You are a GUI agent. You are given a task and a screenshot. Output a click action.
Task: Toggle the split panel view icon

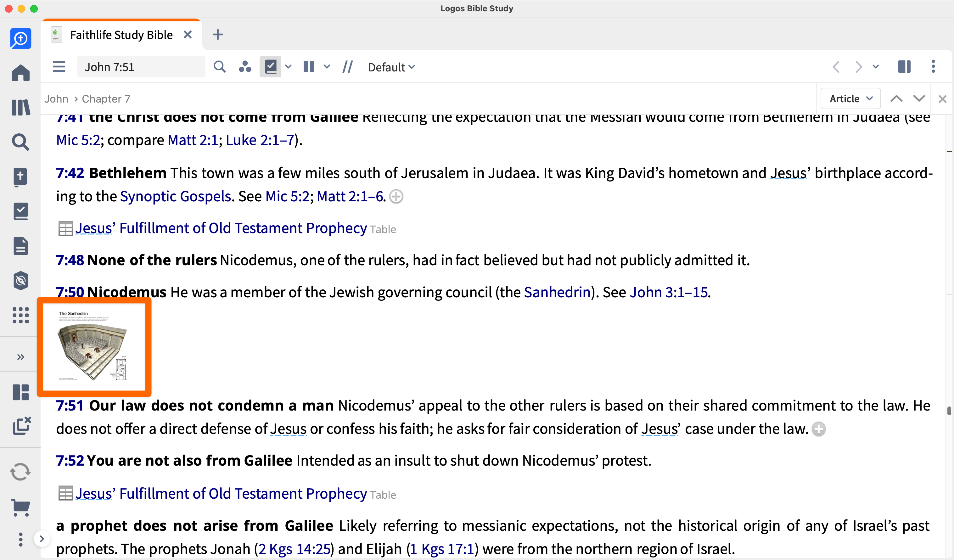pyautogui.click(x=904, y=67)
